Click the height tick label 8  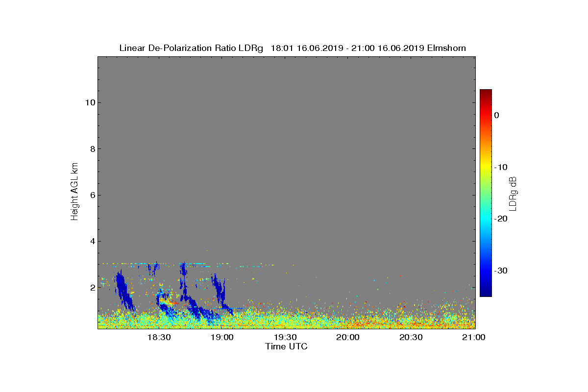pyautogui.click(x=92, y=149)
